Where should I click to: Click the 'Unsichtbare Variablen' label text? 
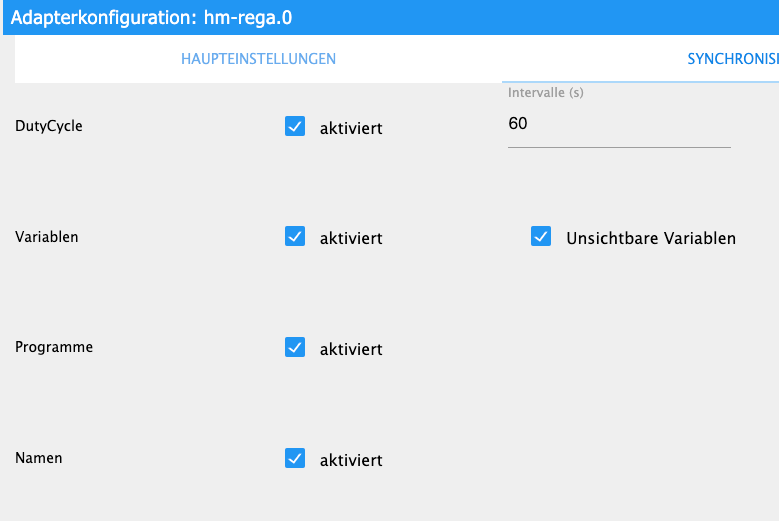[x=651, y=239]
